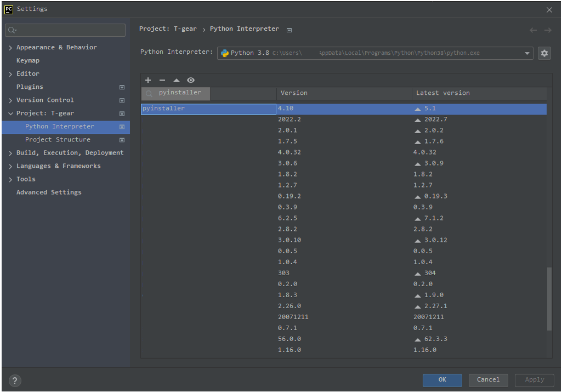Image resolution: width=562 pixels, height=392 pixels.
Task: Click the magnifier icon in package search
Action: (x=149, y=94)
